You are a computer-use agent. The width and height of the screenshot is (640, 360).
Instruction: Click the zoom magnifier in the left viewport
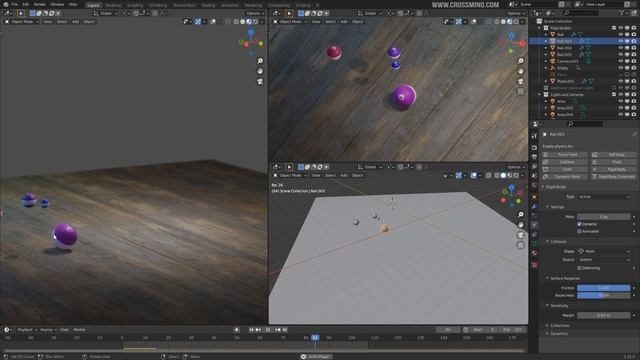coord(260,61)
